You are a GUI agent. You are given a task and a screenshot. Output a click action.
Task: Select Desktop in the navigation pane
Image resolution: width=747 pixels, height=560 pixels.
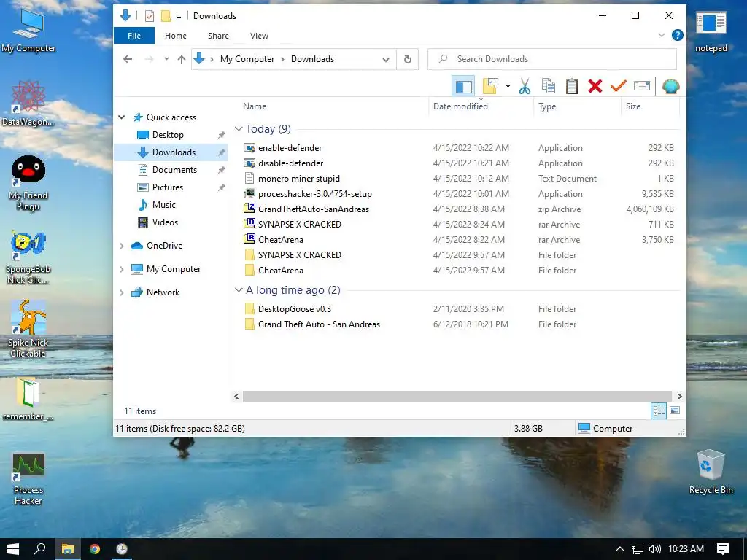168,135
